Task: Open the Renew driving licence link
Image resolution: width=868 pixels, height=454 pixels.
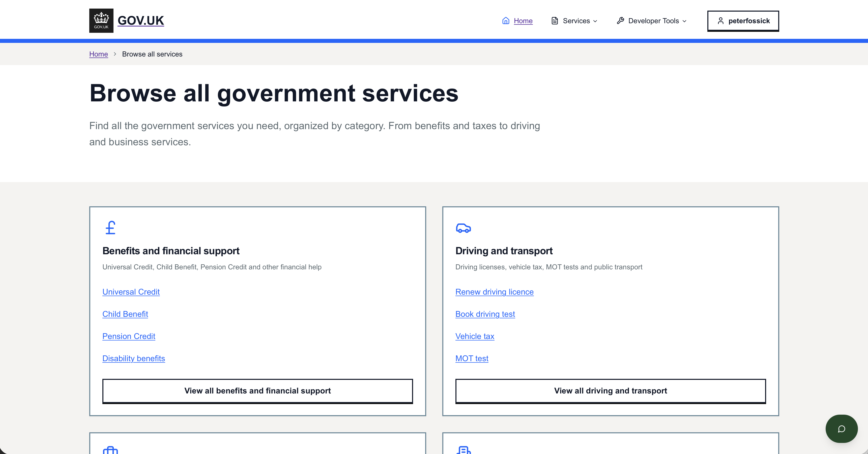Action: click(x=494, y=292)
